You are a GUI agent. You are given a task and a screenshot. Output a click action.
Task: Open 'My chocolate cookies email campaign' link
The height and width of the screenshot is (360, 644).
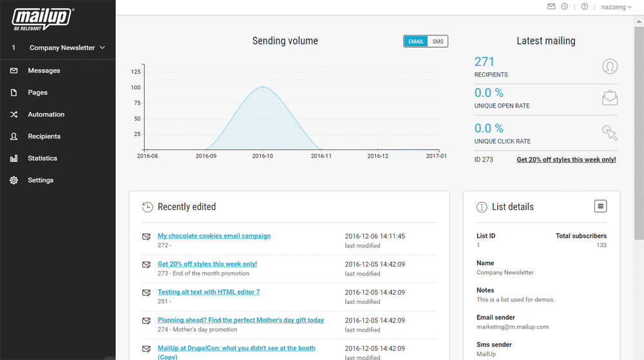click(214, 236)
